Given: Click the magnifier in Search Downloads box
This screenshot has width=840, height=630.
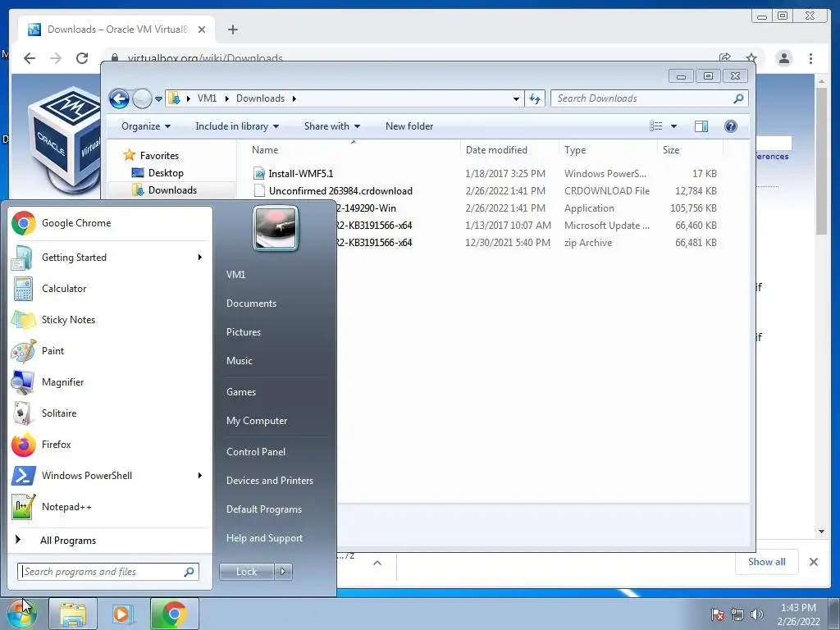Looking at the screenshot, I should coord(738,98).
